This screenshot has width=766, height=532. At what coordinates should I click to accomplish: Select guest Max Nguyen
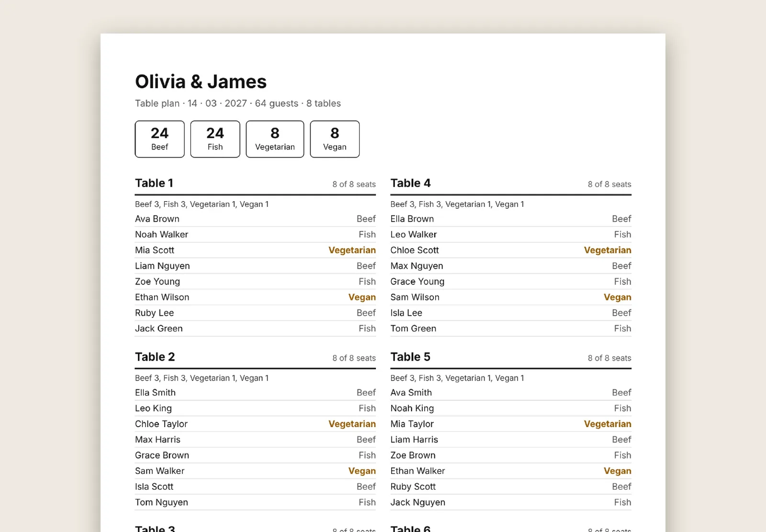click(417, 266)
